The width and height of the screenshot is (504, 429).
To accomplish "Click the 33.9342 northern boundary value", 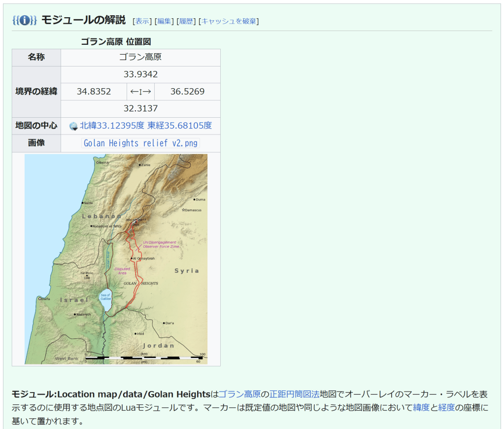I will (140, 74).
